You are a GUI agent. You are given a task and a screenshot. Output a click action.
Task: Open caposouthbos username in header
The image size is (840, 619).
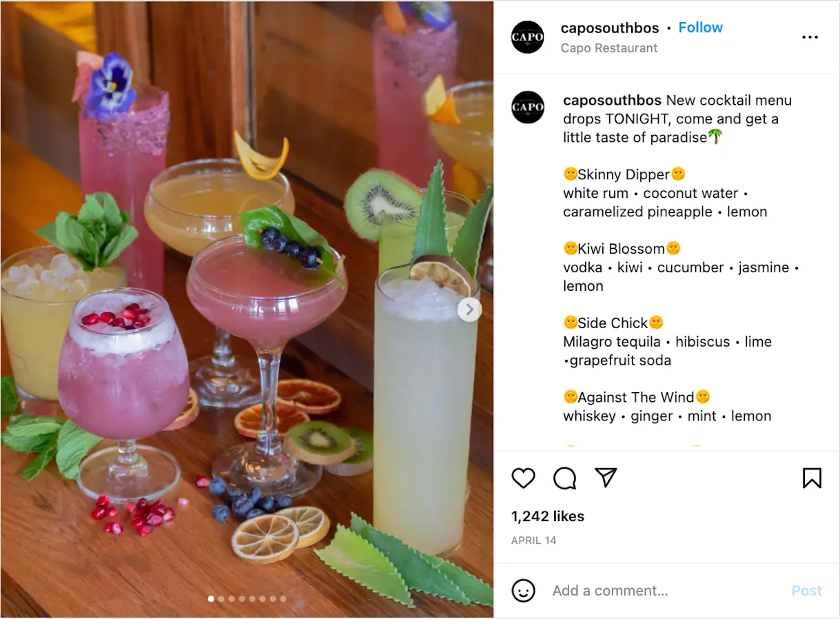tap(612, 28)
